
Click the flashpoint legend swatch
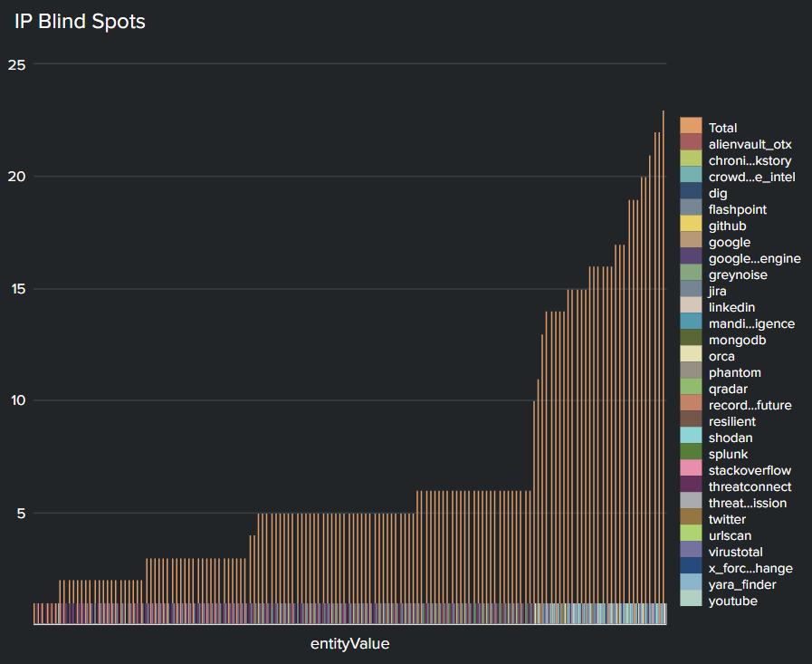(x=691, y=207)
